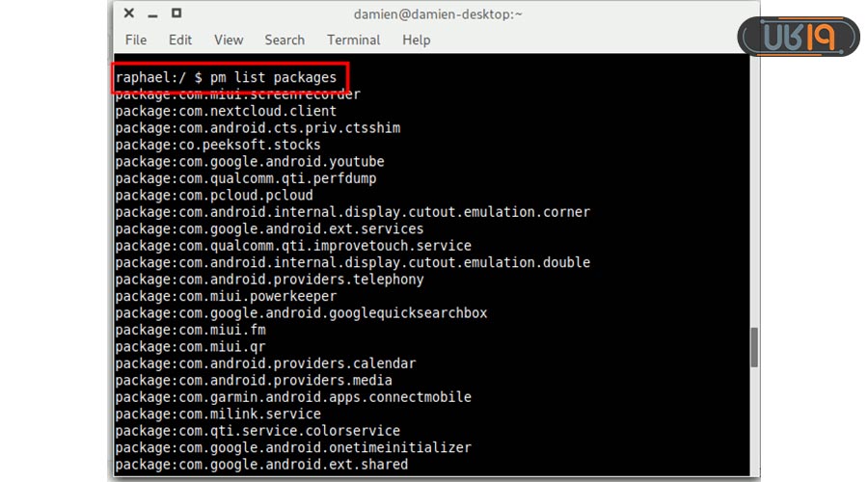The image size is (868, 482).
Task: Click the co.peeksoft.stocks package line
Action: (218, 145)
